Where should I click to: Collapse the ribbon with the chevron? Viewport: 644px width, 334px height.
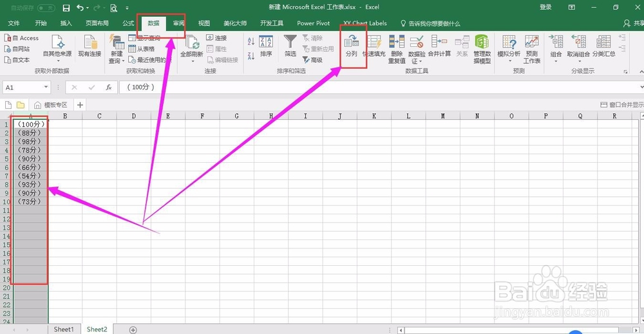(x=641, y=71)
